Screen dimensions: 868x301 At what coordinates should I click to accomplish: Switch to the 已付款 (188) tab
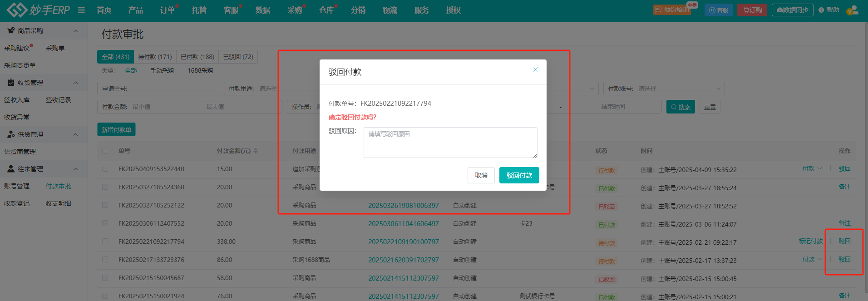(197, 57)
